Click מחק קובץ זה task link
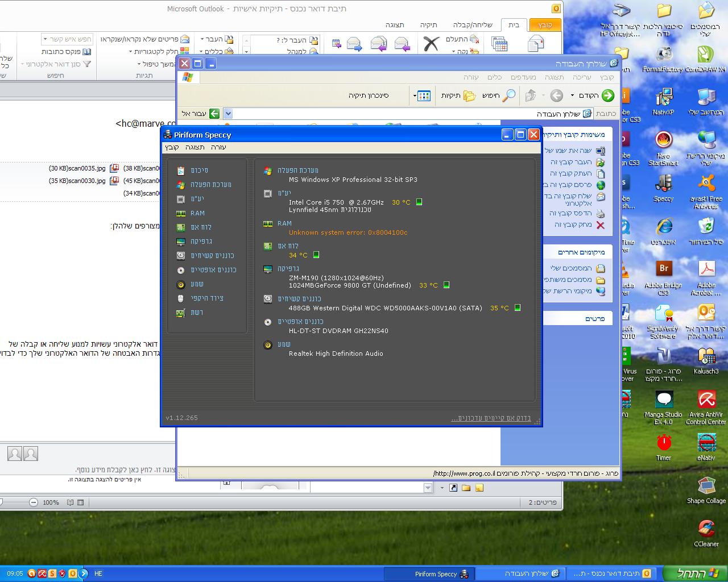The image size is (728, 582). 580,225
